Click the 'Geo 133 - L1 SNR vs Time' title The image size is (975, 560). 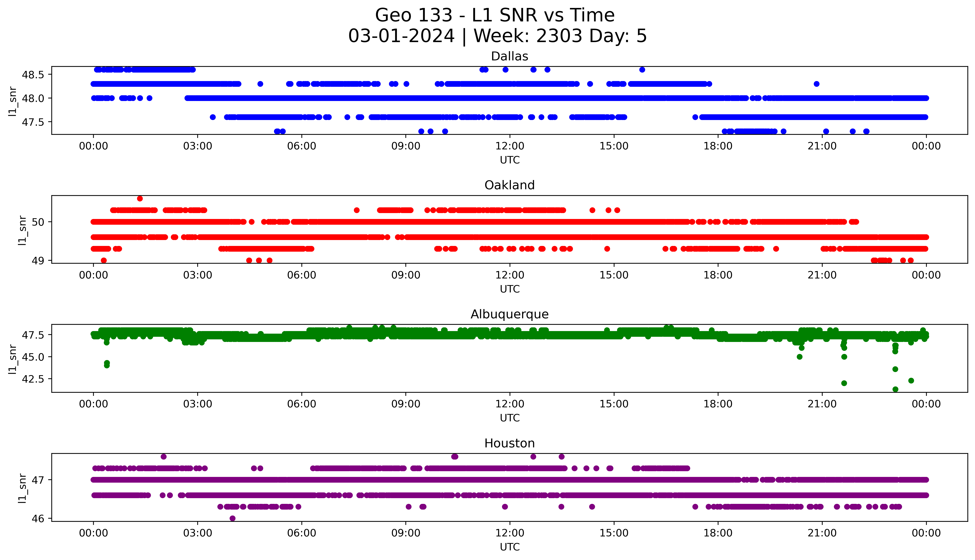point(495,15)
